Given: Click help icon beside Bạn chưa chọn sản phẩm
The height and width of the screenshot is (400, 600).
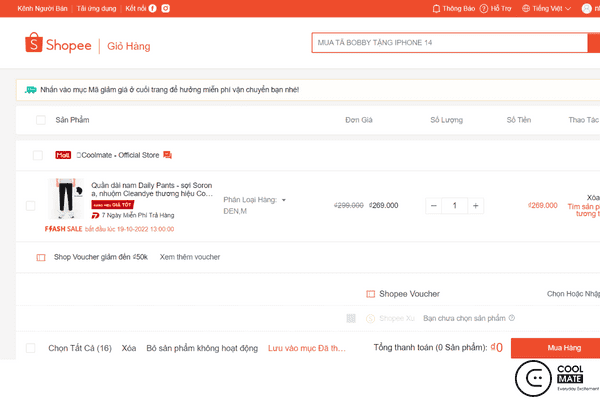Looking at the screenshot, I should (x=512, y=318).
